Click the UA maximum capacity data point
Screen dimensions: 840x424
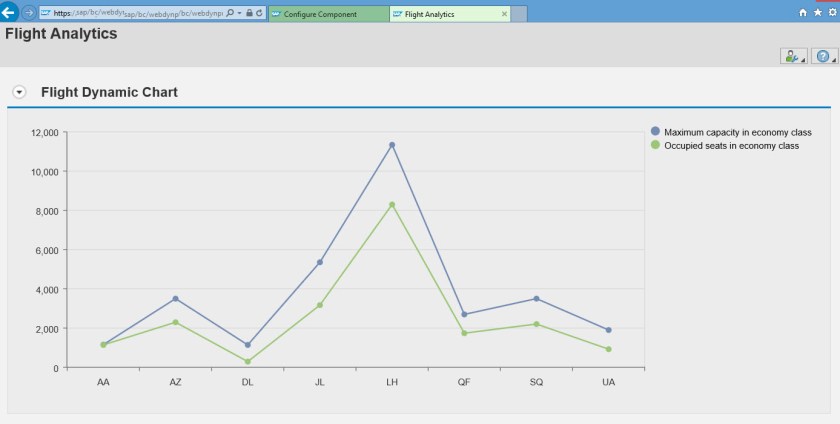pos(609,330)
